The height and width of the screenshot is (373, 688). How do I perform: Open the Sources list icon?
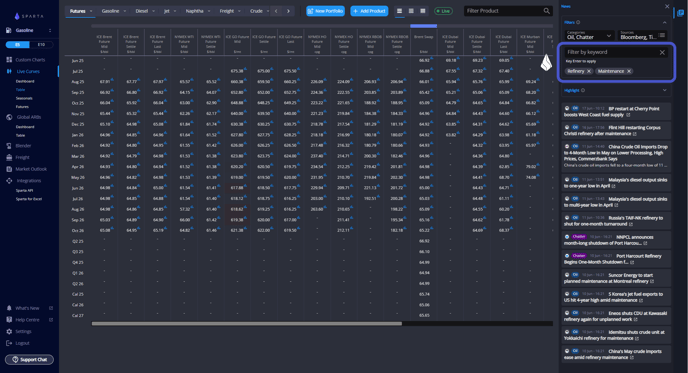pyautogui.click(x=662, y=35)
